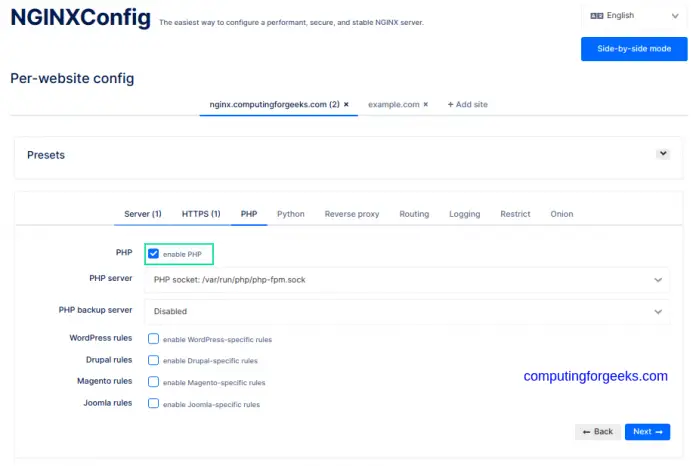Open the PHP server dropdown
The image size is (696, 466).
407,280
